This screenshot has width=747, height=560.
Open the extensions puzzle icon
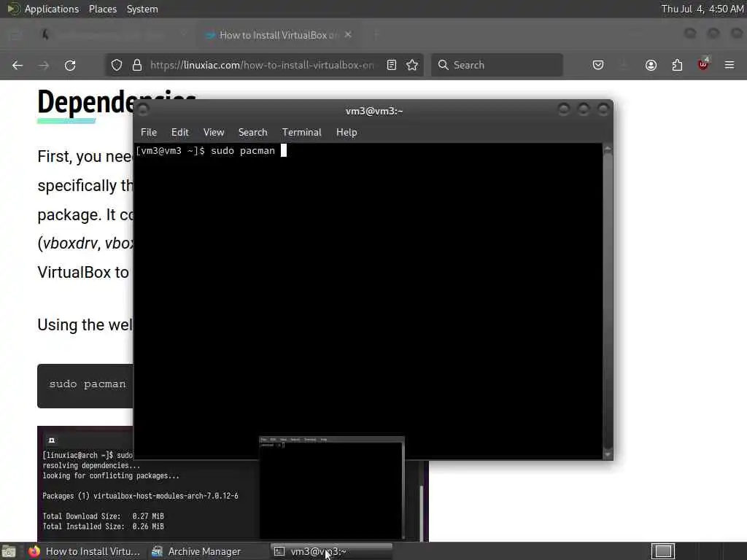click(677, 65)
